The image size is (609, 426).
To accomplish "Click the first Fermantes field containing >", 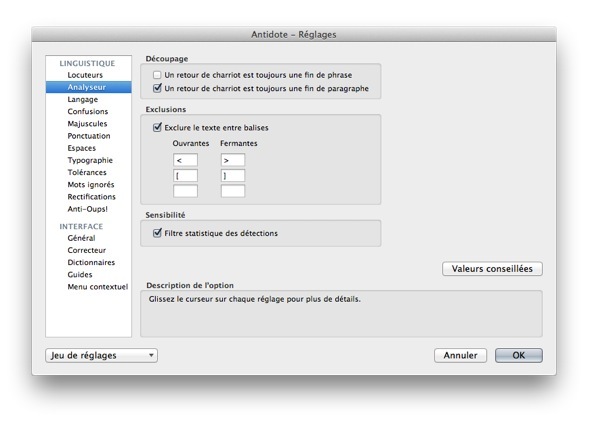I will [x=233, y=160].
